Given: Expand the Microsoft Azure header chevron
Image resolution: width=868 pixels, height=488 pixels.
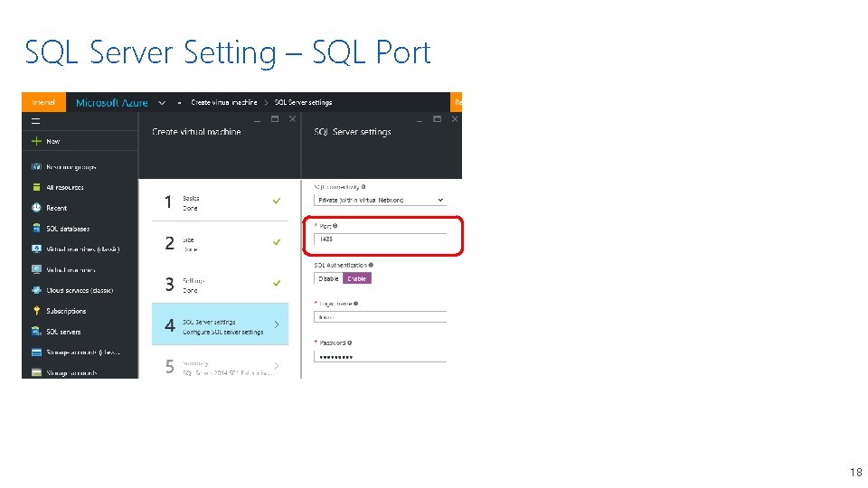Looking at the screenshot, I should pos(162,102).
